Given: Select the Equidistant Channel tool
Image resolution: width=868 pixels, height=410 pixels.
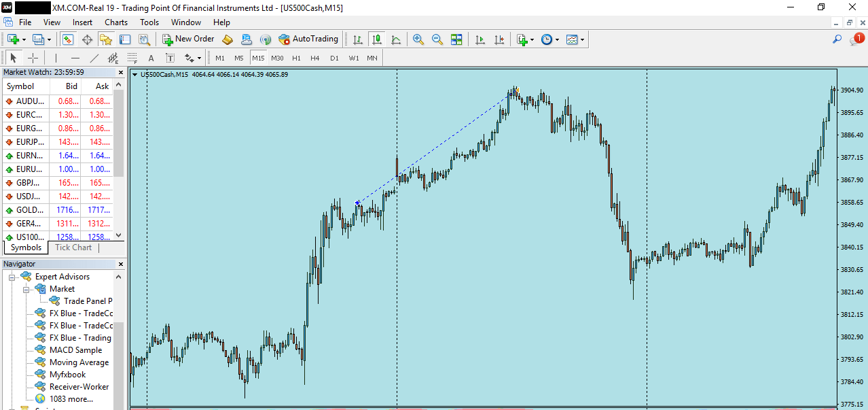Looking at the screenshot, I should 113,58.
